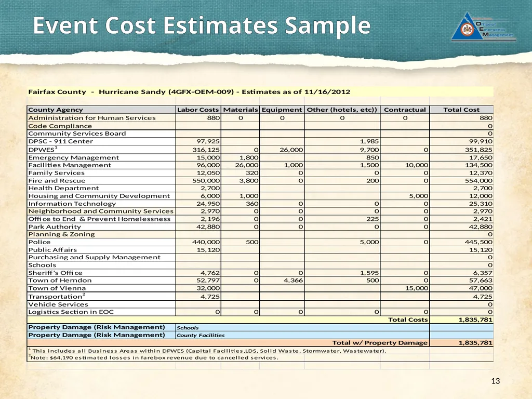
Task: Select Police labor cost 440,000
Action: click(x=206, y=242)
